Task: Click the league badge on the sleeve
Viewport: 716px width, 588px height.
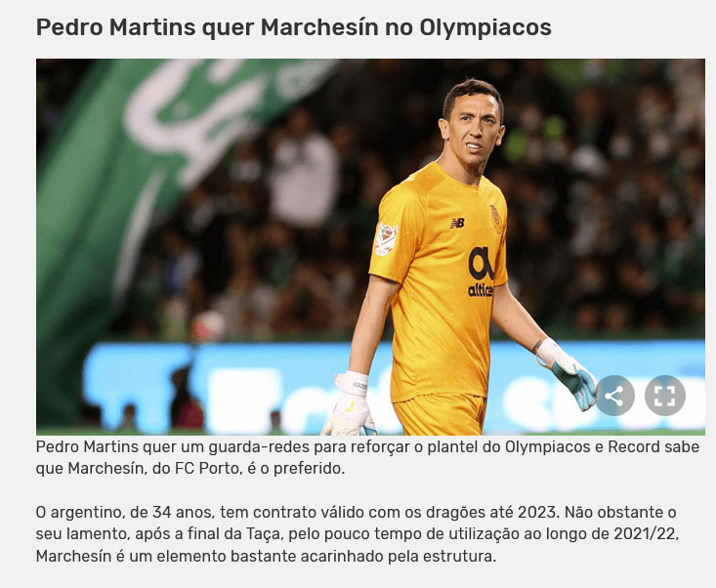Action: [x=386, y=238]
